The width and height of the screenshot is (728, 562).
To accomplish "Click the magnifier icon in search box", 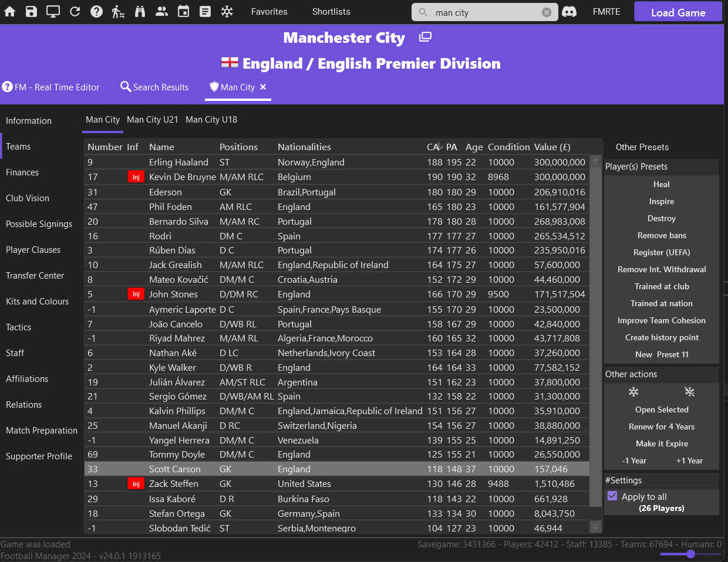I will point(423,12).
